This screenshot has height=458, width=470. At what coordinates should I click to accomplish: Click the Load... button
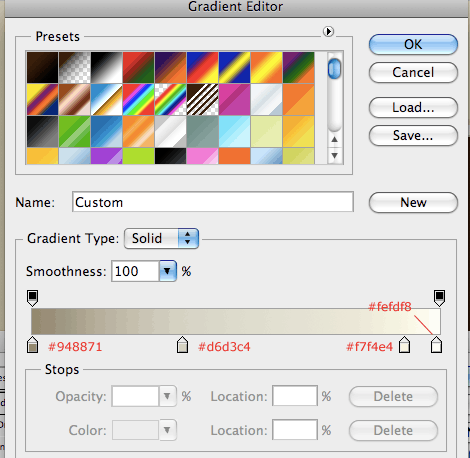413,107
